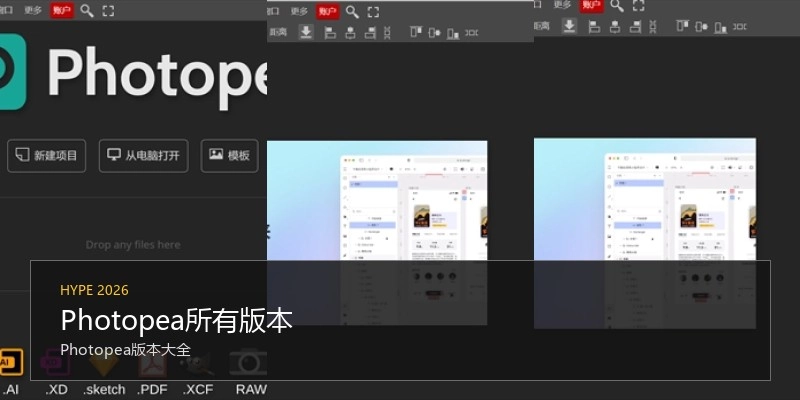Click the 'Drop any files here' text

133,245
